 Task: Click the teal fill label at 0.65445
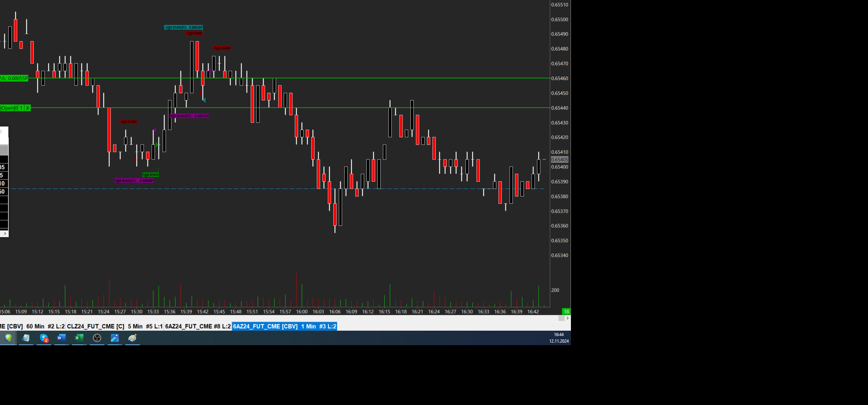(183, 28)
